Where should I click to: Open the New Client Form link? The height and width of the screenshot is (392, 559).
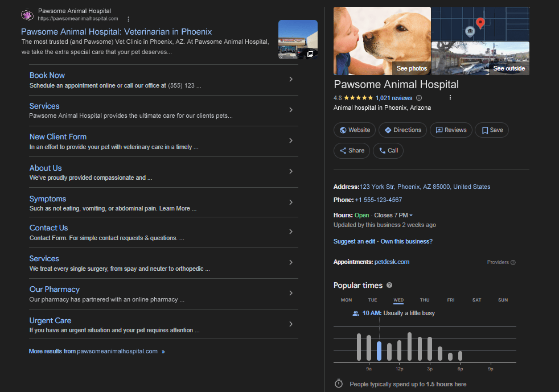point(58,137)
